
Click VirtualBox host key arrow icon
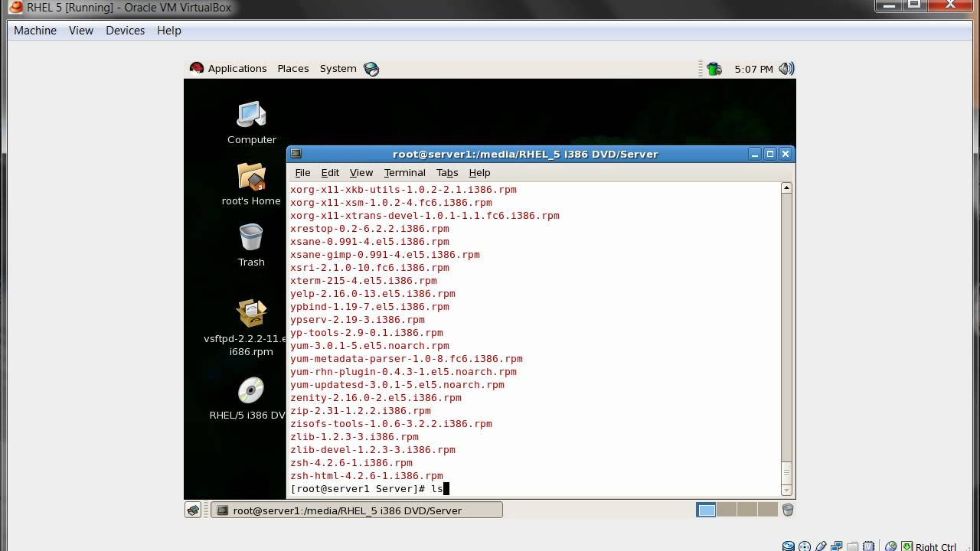pyautogui.click(x=907, y=546)
